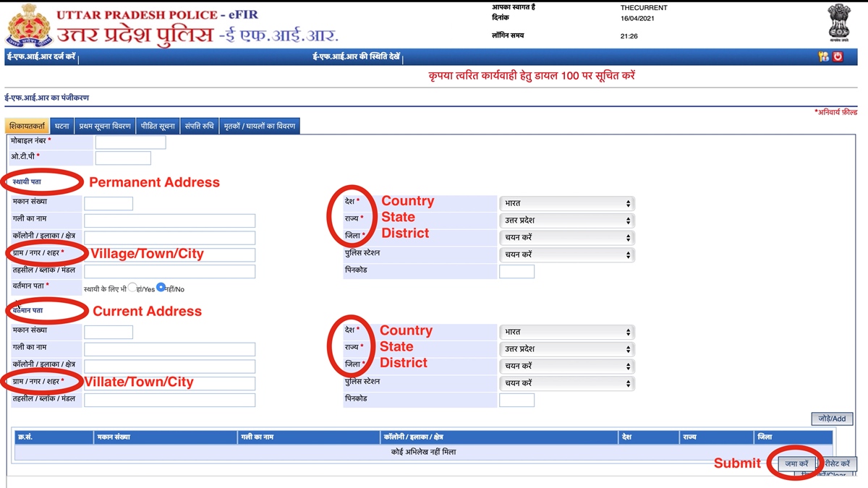Click the ई-एफ.आई.आर का पंजीकरण heading
The width and height of the screenshot is (868, 488).
point(47,98)
